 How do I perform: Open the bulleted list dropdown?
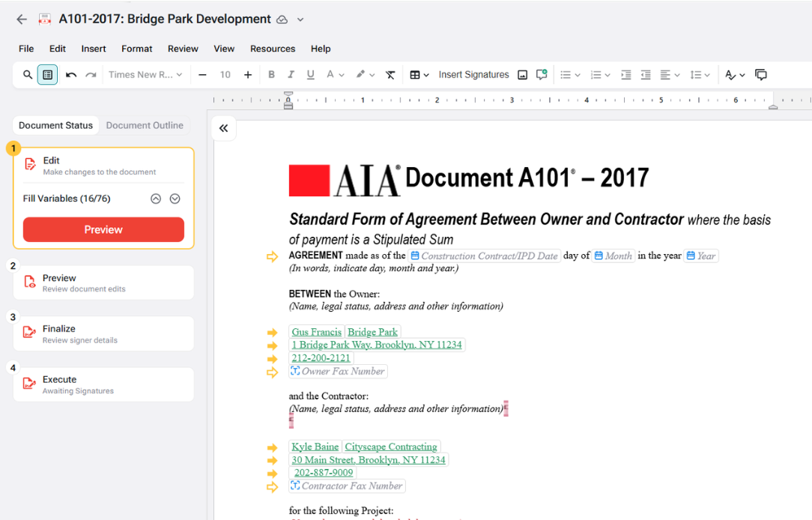[570, 75]
